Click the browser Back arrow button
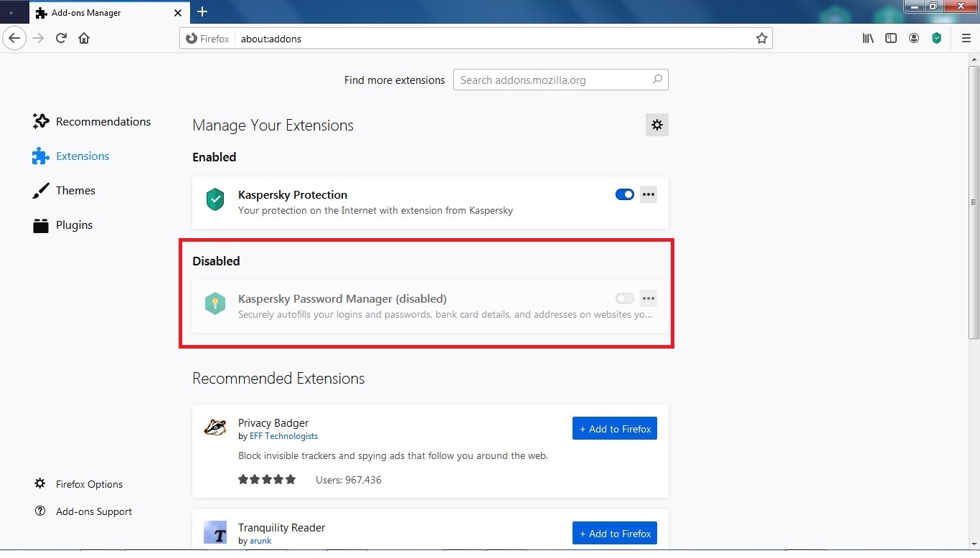 click(14, 38)
